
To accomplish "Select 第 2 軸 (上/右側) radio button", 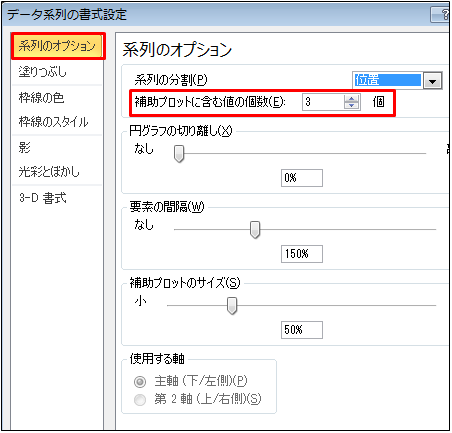I will tap(140, 400).
